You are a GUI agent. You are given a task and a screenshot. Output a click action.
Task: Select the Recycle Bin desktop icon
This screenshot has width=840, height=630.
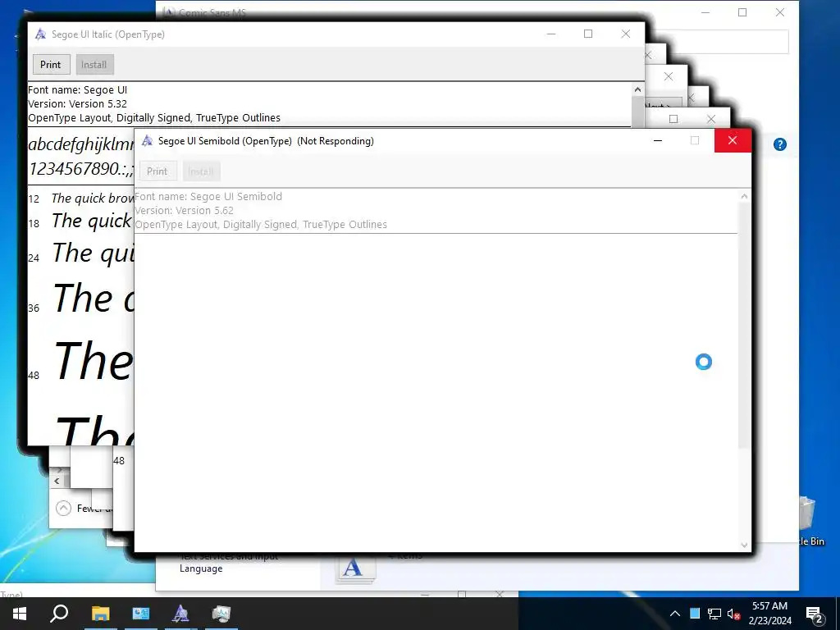click(810, 523)
